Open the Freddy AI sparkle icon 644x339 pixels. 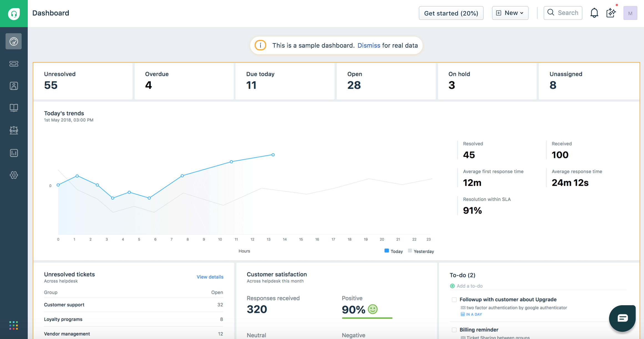(611, 13)
